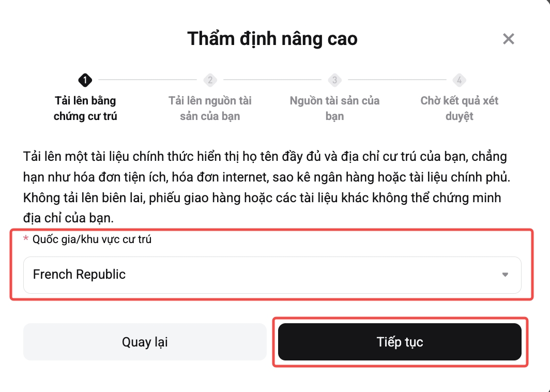Close the 'Thẩm định nâng cao' dialog
This screenshot has width=550, height=392.
pos(508,39)
